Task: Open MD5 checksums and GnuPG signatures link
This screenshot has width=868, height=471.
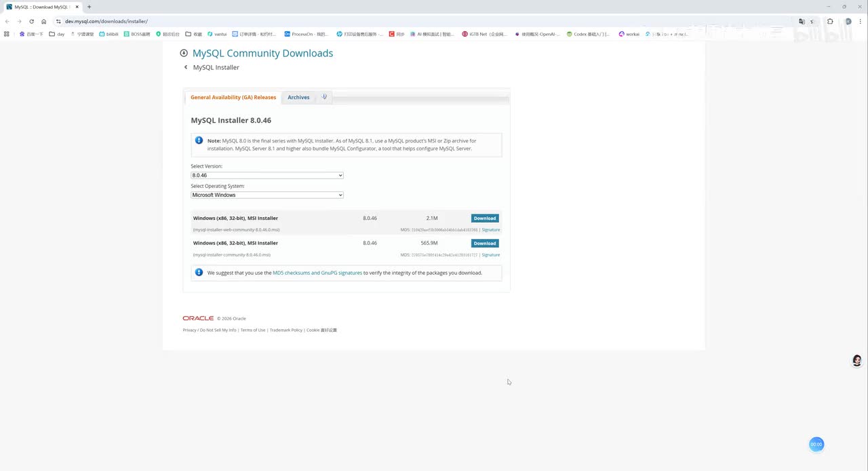Action: click(317, 273)
